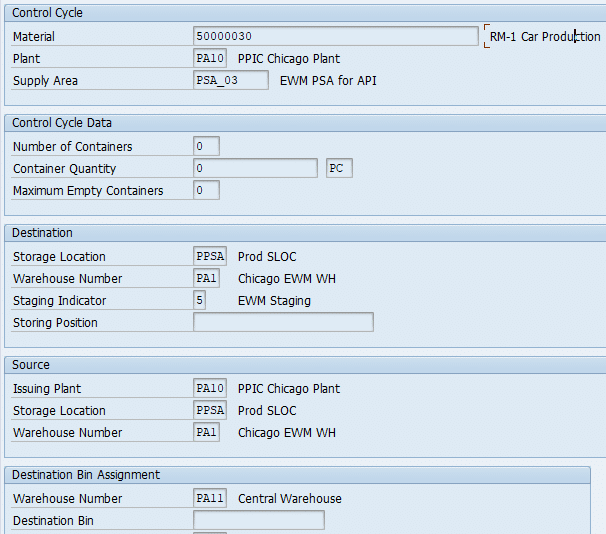This screenshot has width=606, height=534.
Task: Click the Staging Indicator field
Action: 200,301
